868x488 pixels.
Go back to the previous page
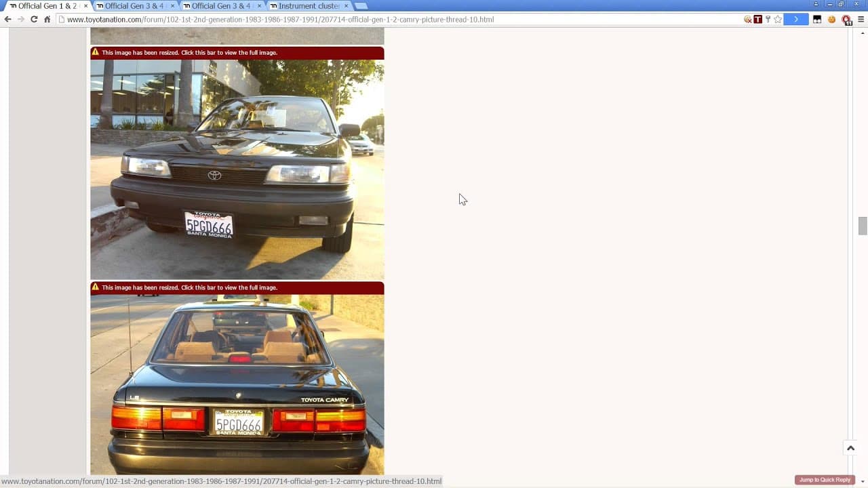pos(7,20)
